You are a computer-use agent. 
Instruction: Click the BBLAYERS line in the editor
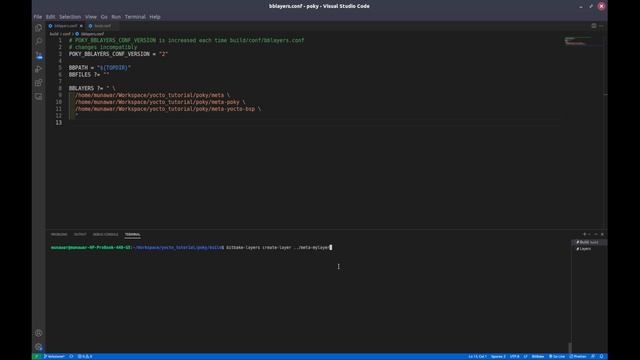pos(92,88)
